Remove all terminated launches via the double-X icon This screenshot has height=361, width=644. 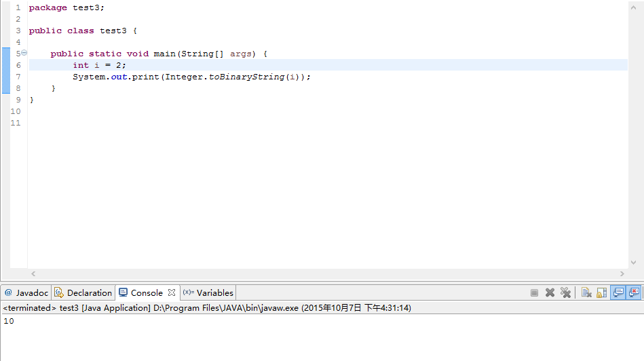point(565,293)
